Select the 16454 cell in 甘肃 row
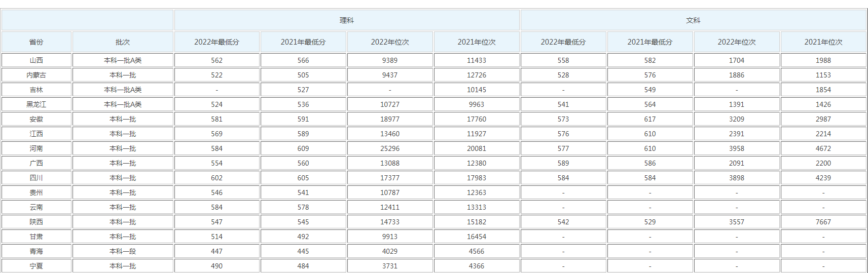Screen dimensions: 868x273 (477, 237)
